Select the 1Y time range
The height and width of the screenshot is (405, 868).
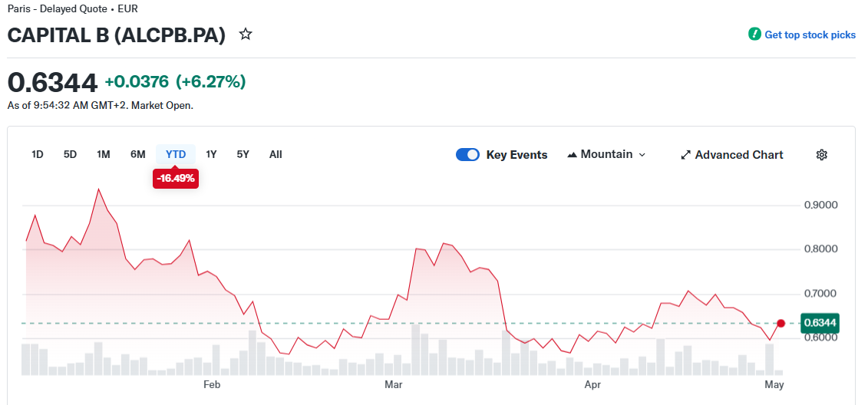point(211,154)
